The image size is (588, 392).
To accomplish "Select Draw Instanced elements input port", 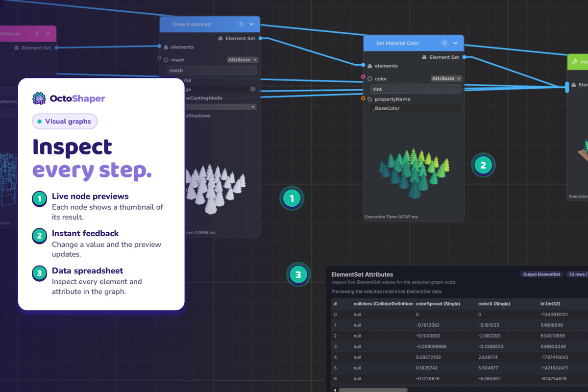I will pyautogui.click(x=159, y=47).
